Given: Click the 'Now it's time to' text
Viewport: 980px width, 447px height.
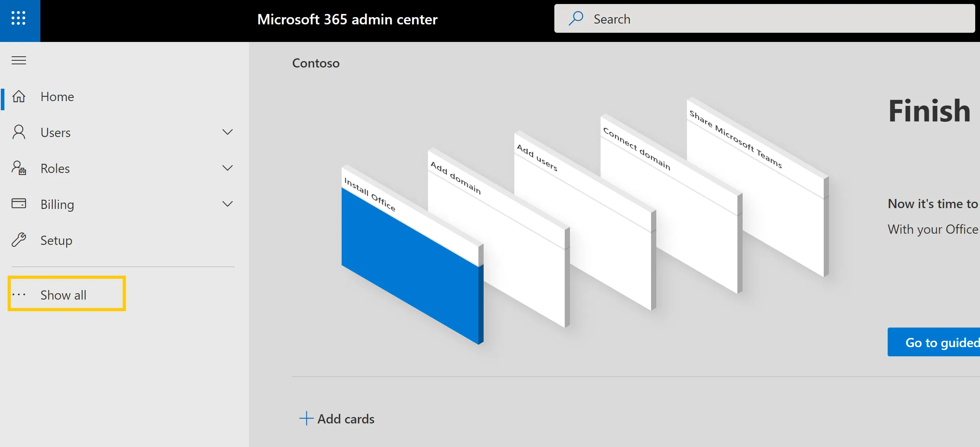Looking at the screenshot, I should pyautogui.click(x=933, y=204).
